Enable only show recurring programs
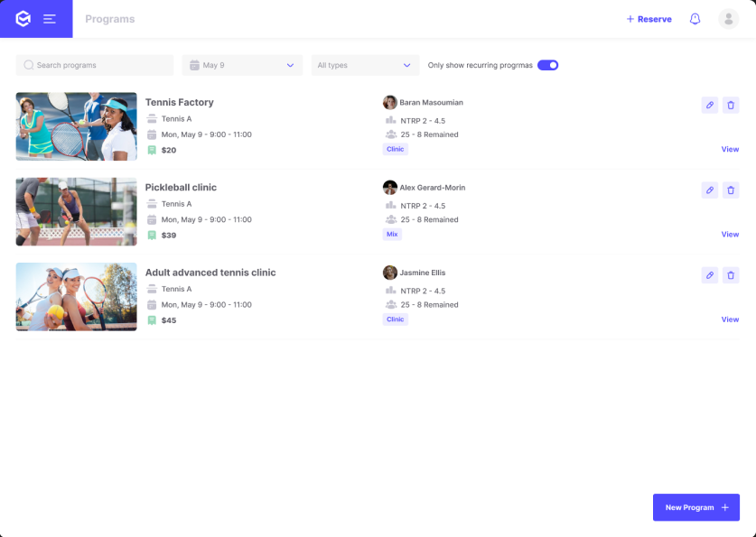Image resolution: width=756 pixels, height=537 pixels. click(548, 65)
